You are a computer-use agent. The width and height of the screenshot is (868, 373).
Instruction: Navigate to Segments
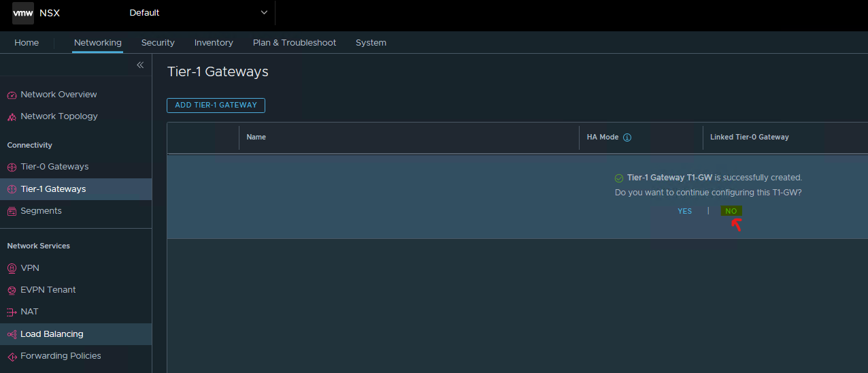tap(41, 211)
